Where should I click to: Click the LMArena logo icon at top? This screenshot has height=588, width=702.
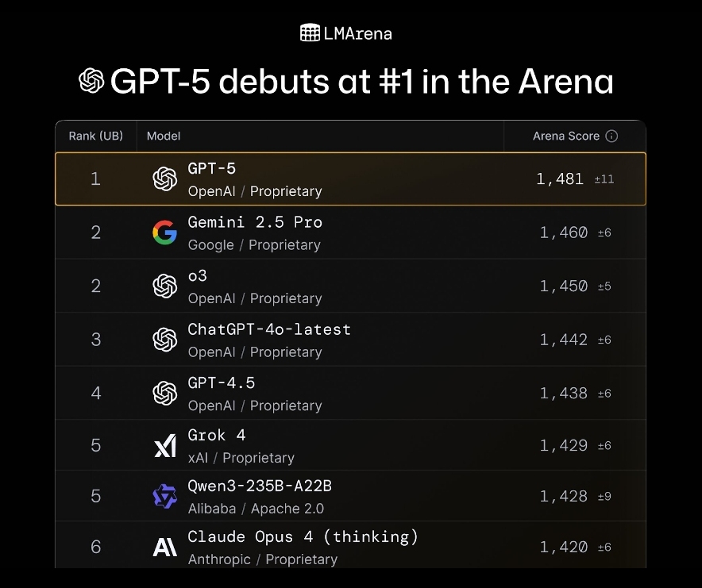(310, 33)
